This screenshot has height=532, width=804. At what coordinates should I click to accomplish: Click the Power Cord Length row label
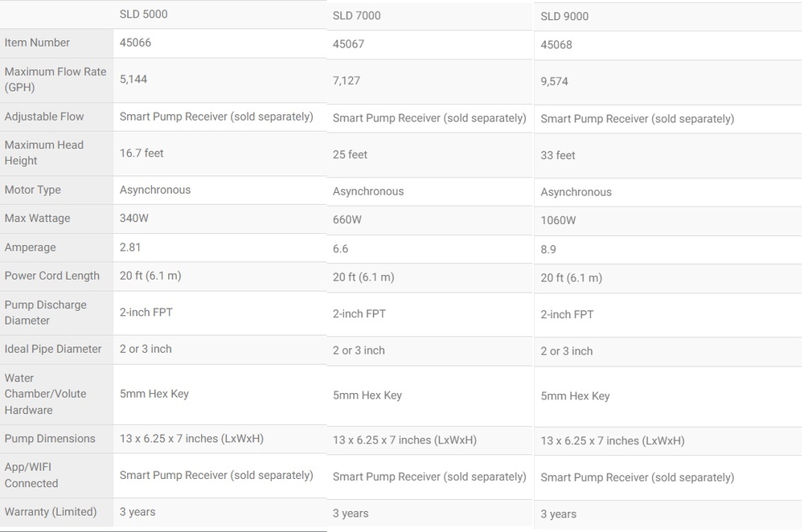click(x=51, y=276)
